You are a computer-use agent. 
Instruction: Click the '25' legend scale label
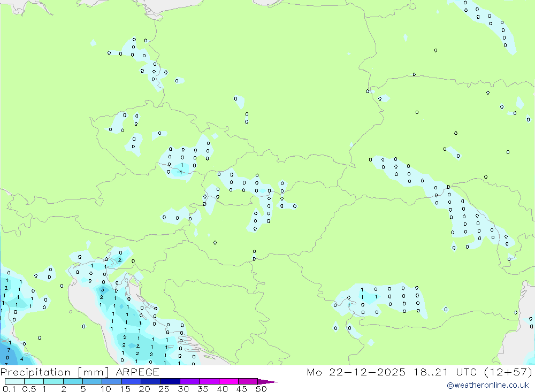tap(164, 389)
